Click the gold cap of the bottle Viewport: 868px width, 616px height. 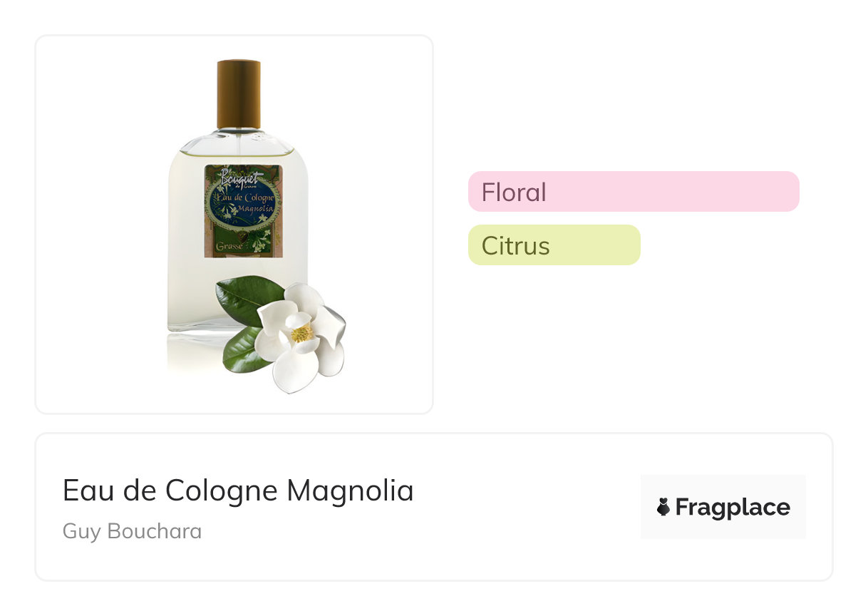pyautogui.click(x=238, y=94)
